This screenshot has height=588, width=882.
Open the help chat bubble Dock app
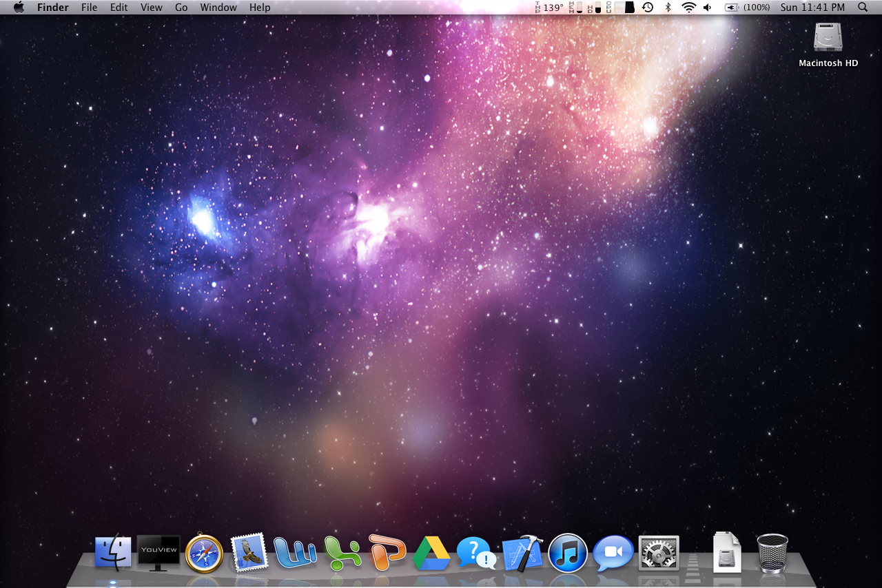coord(477,553)
